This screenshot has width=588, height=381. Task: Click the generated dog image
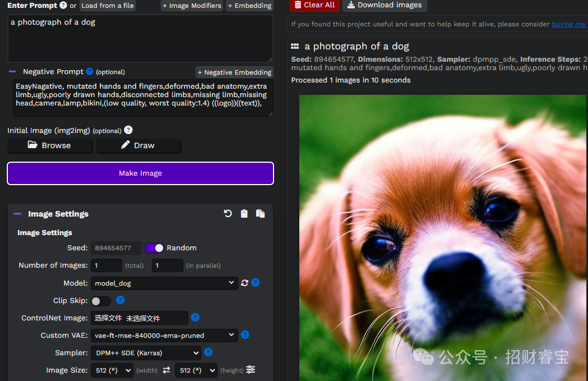coord(442,237)
